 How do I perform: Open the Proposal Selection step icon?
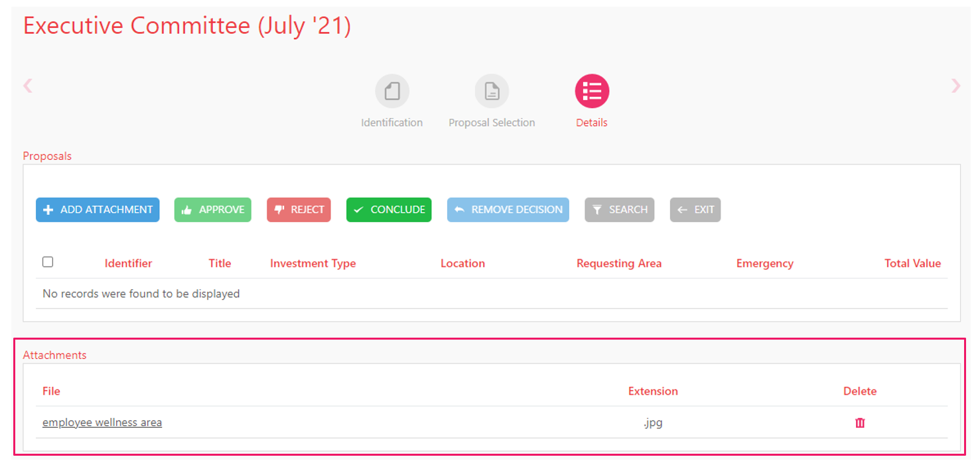492,91
